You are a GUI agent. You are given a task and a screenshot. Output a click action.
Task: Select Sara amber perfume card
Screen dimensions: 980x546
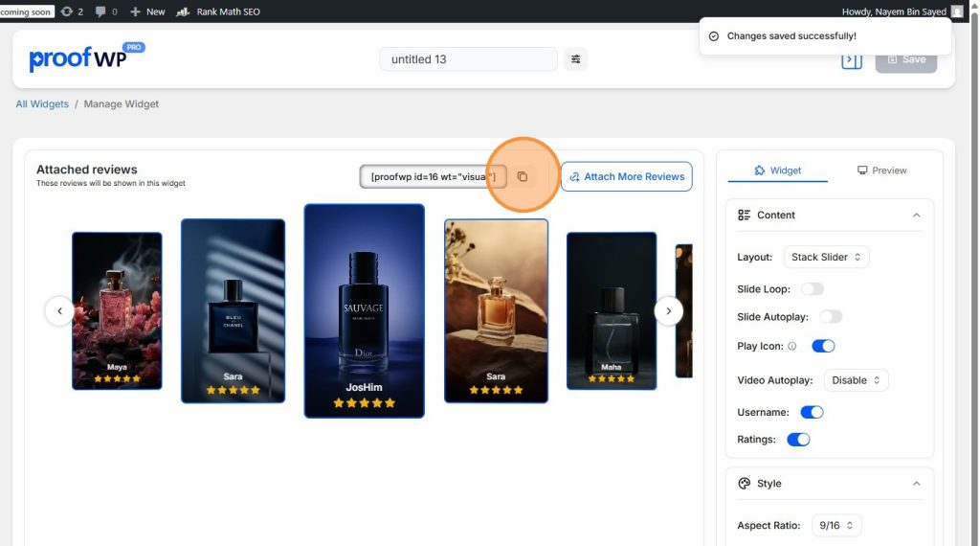point(497,311)
